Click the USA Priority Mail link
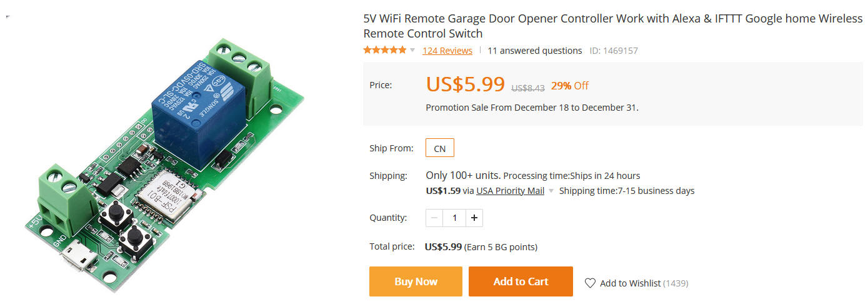This screenshot has width=868, height=304. (510, 191)
